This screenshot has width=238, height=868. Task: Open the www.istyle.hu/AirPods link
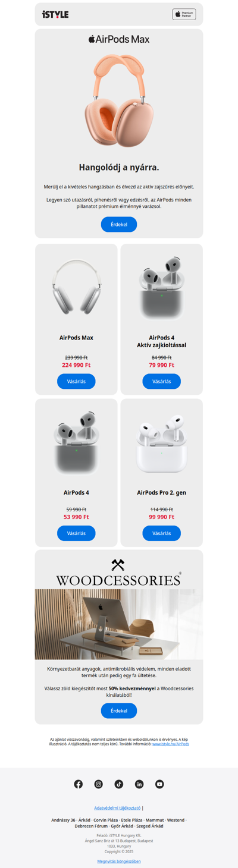[x=171, y=744]
